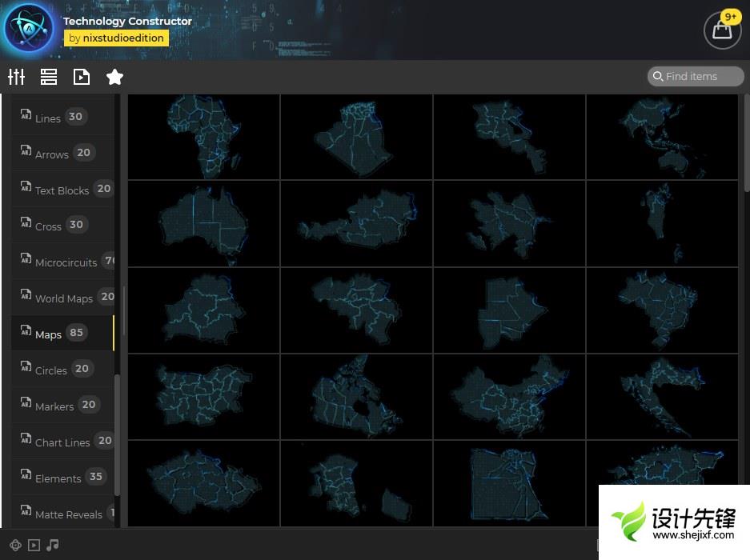Viewport: 750px width, 560px height.
Task: Click the Technology Constructor atom logo
Action: pos(29,30)
